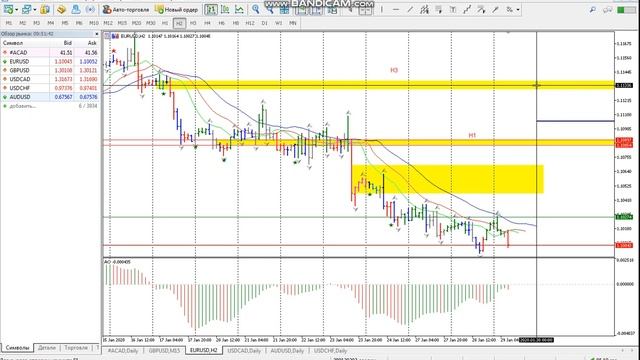640x360 pixels.
Task: Open the chat bubbles icon
Action: pos(607,9)
